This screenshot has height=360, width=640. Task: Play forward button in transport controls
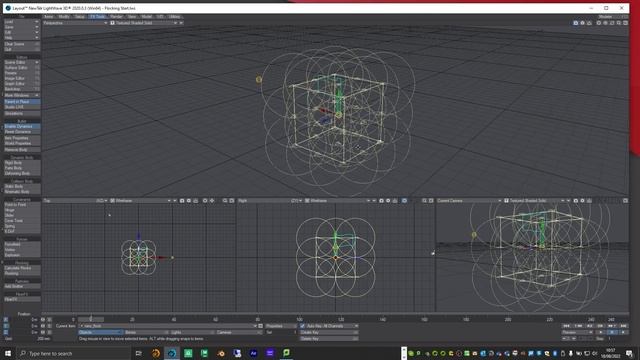tap(623, 332)
